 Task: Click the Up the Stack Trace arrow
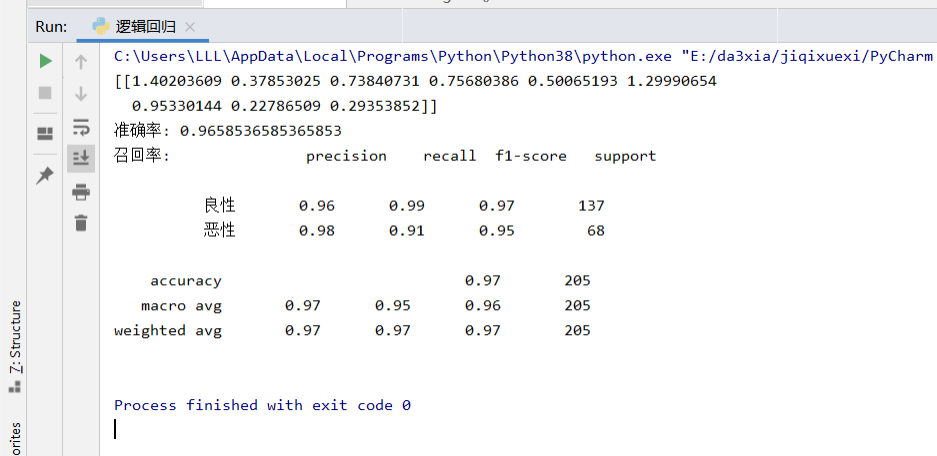[81, 62]
